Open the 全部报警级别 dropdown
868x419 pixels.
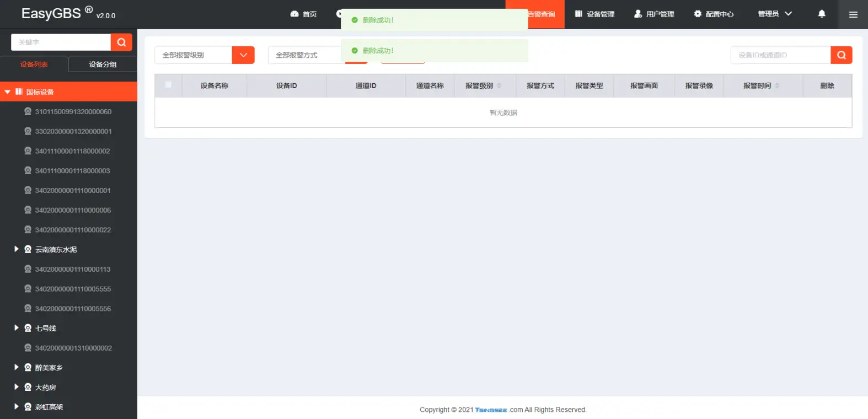243,55
